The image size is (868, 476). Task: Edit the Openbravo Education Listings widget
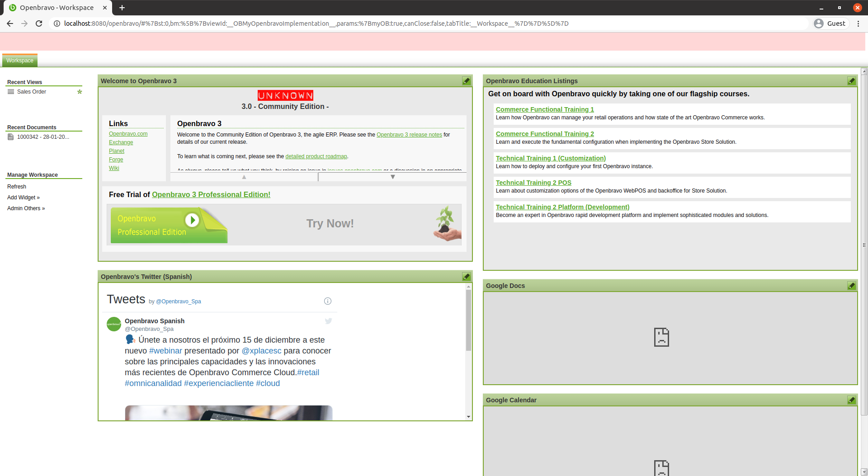click(x=852, y=81)
